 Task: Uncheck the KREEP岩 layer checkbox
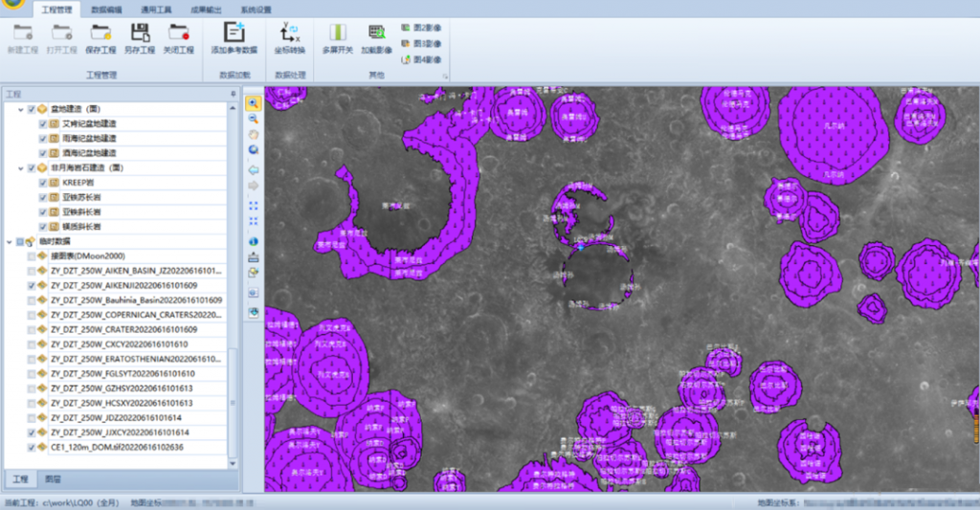(x=43, y=183)
